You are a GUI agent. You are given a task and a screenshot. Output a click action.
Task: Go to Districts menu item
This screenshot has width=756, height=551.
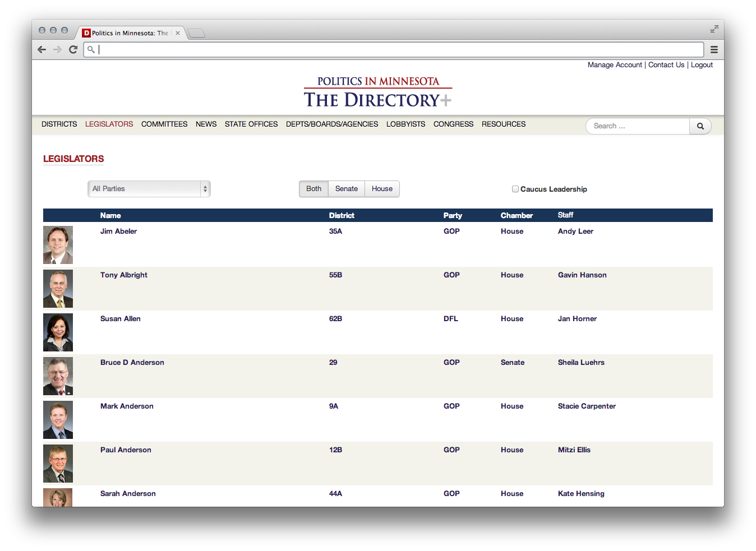point(59,124)
